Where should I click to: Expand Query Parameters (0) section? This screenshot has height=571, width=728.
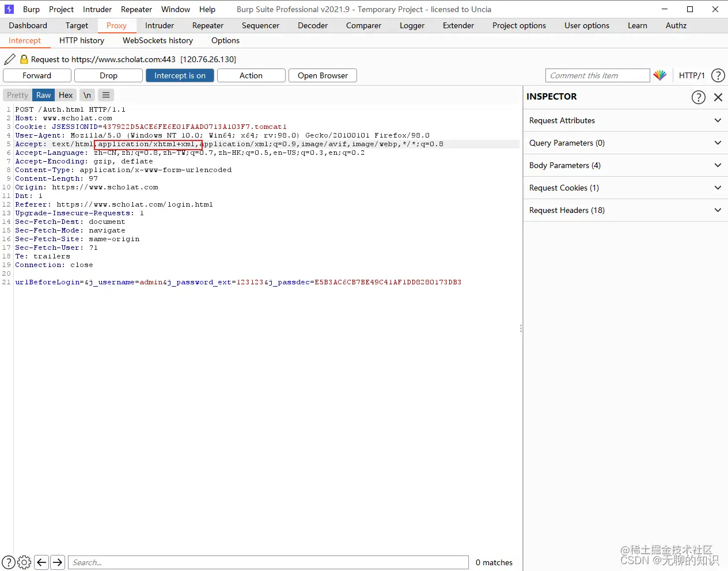point(625,143)
